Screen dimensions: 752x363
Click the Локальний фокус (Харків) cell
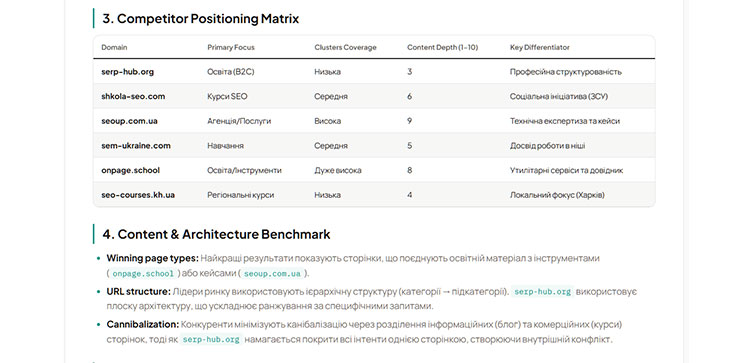[x=557, y=195]
